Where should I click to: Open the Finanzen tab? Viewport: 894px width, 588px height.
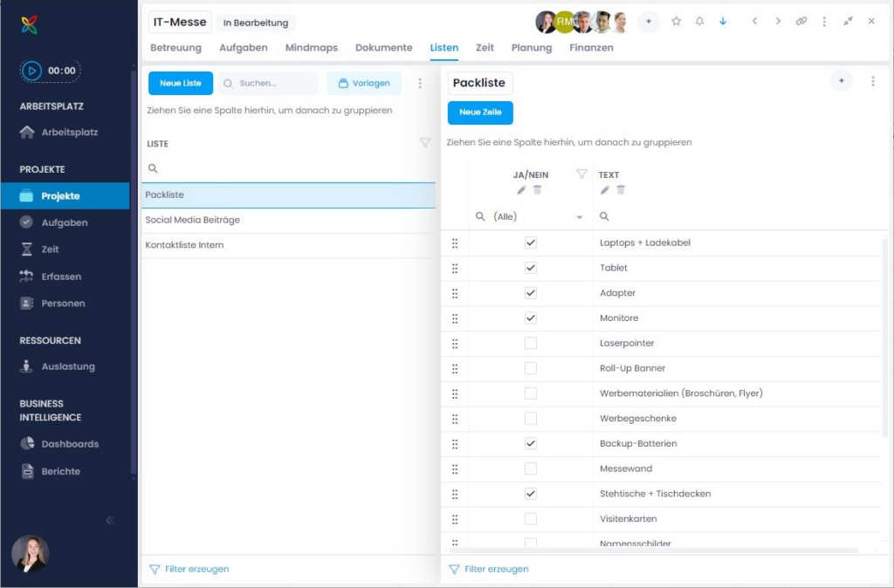pyautogui.click(x=591, y=48)
